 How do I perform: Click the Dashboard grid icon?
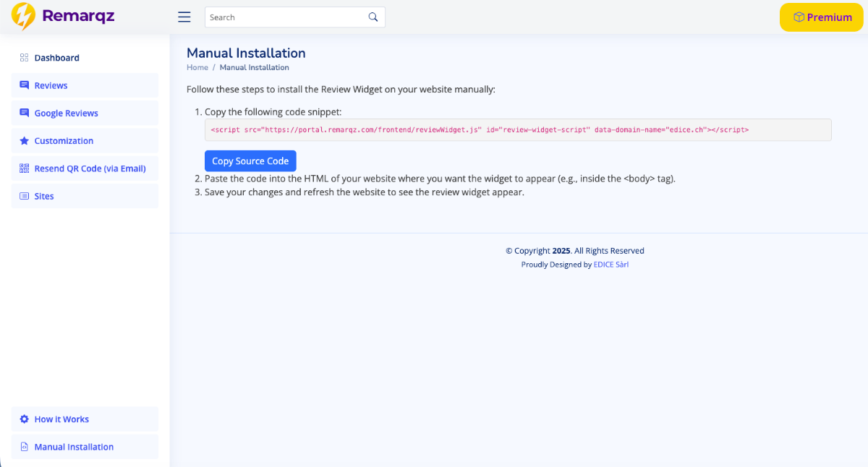(24, 58)
